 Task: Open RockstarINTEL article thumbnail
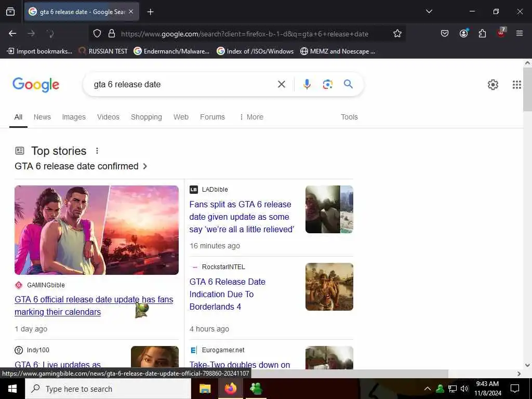329,287
